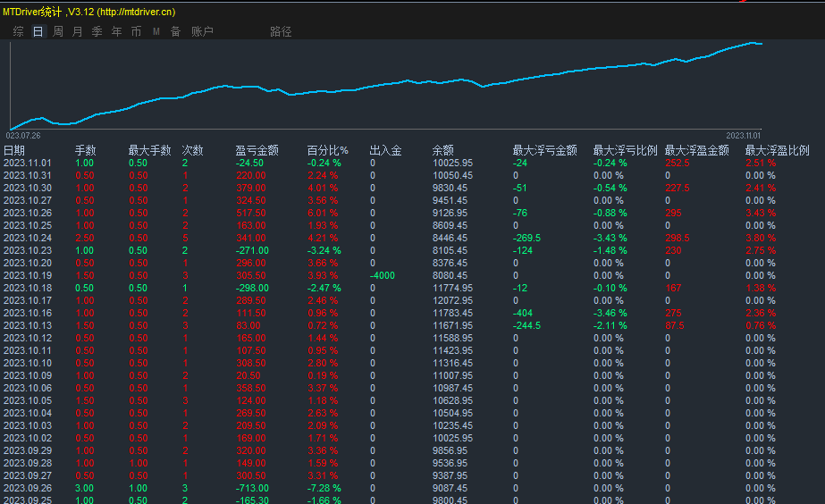825x504 pixels.
Task: Open the 季 quarterly tab
Action: pyautogui.click(x=97, y=31)
